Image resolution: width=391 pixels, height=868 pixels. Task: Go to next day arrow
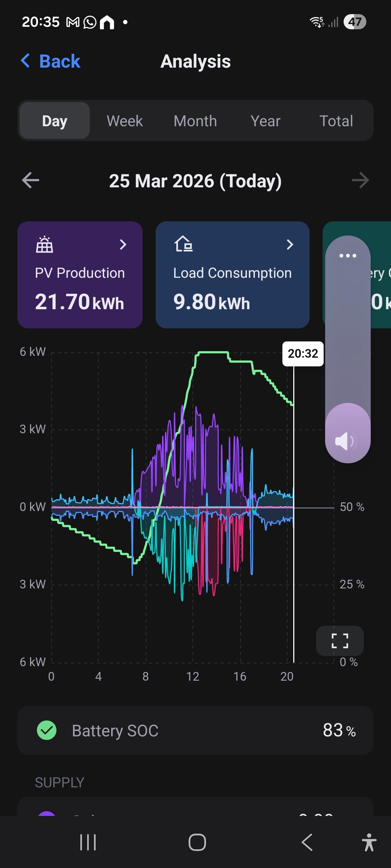[360, 180]
